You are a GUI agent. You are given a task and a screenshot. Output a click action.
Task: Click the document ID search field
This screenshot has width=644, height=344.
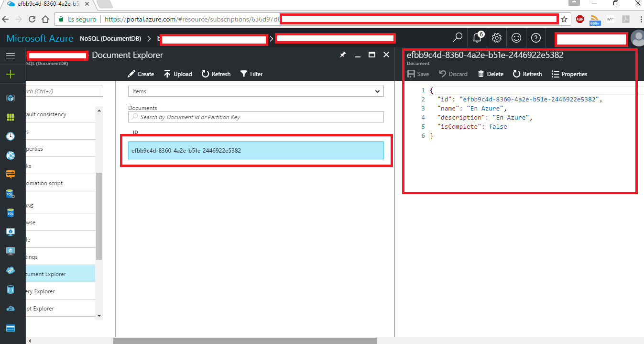256,117
